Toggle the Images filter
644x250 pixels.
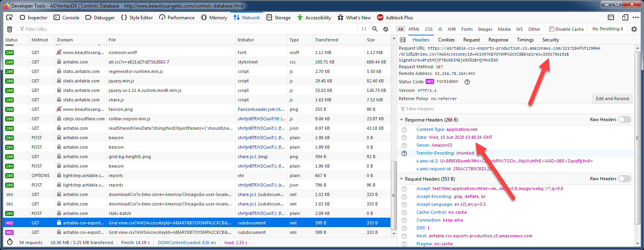point(485,29)
